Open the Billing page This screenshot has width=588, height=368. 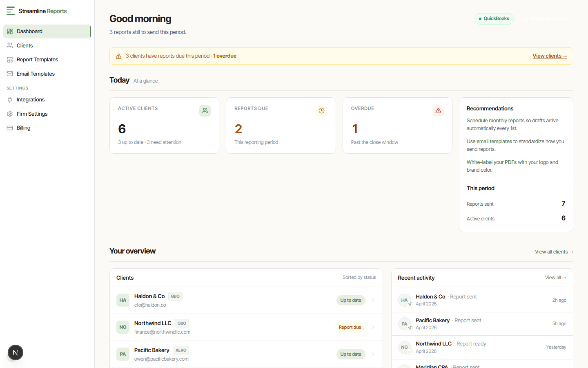click(47, 128)
